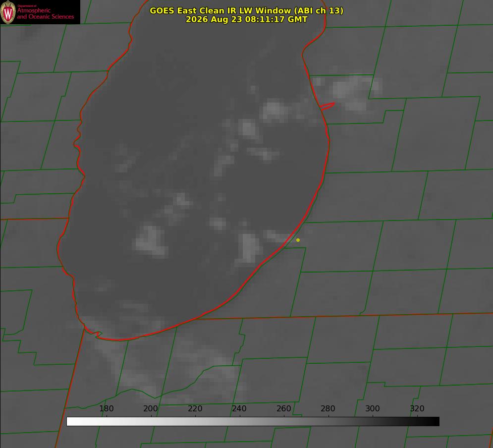This screenshot has width=493, height=448.
Task: Click the 220 tick label on colorbar
Action: tap(195, 409)
